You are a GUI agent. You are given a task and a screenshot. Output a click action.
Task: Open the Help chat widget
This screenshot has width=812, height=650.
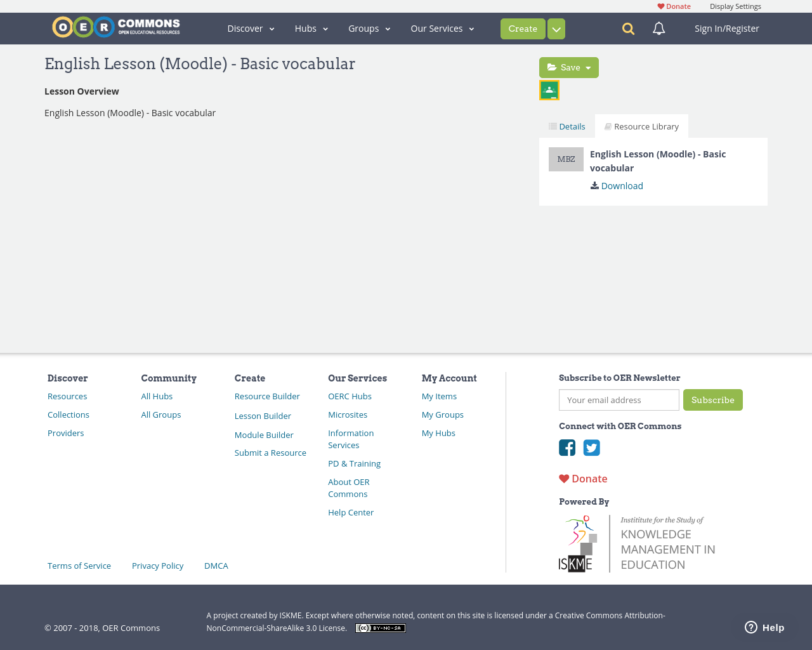[764, 627]
